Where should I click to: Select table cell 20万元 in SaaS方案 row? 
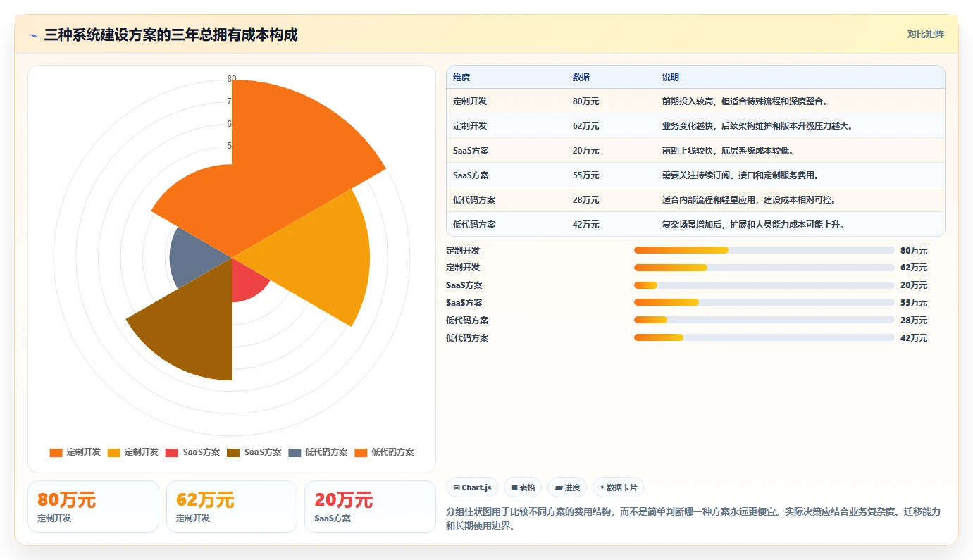tap(586, 151)
